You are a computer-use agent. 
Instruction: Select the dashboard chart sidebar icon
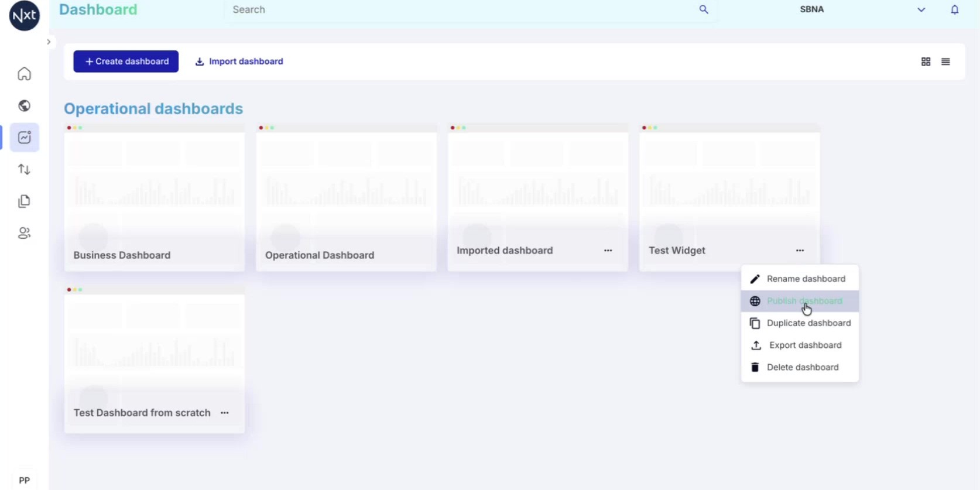(x=24, y=138)
